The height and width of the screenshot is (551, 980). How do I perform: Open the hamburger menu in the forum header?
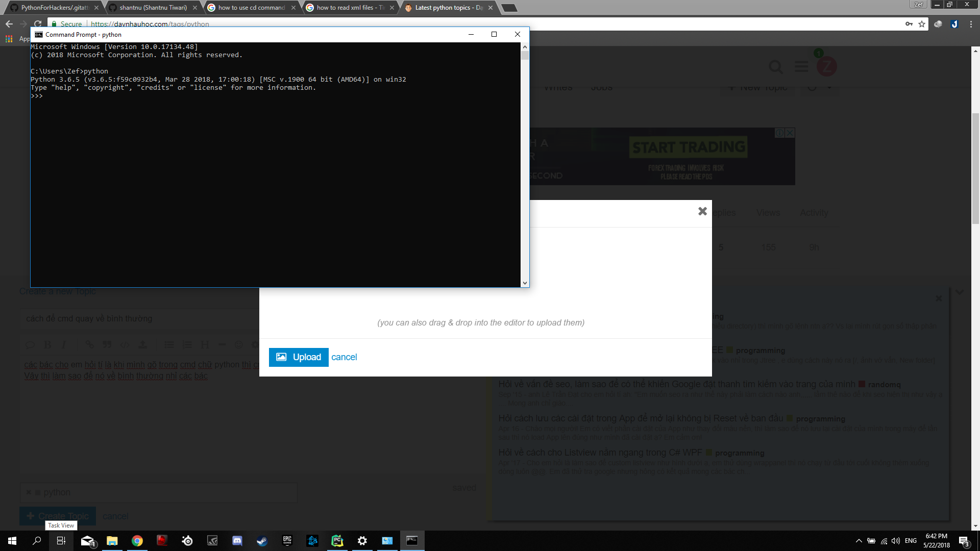point(801,67)
